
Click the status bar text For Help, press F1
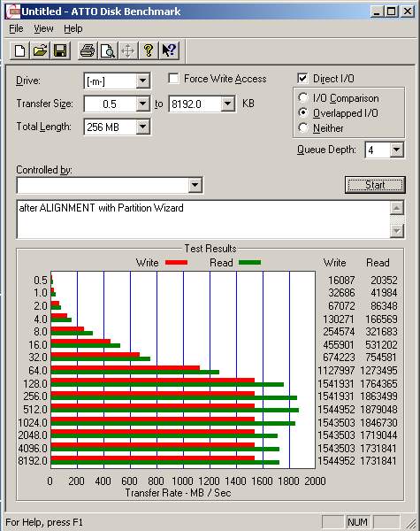click(44, 522)
